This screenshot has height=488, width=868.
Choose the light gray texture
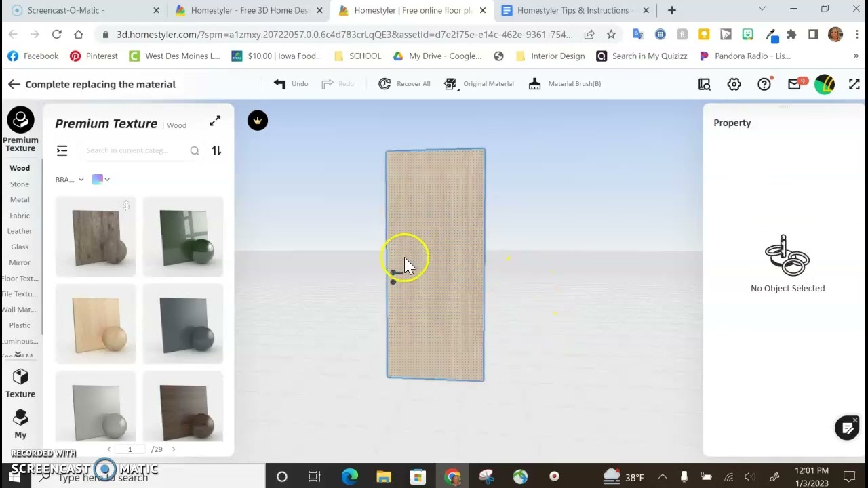click(x=96, y=407)
